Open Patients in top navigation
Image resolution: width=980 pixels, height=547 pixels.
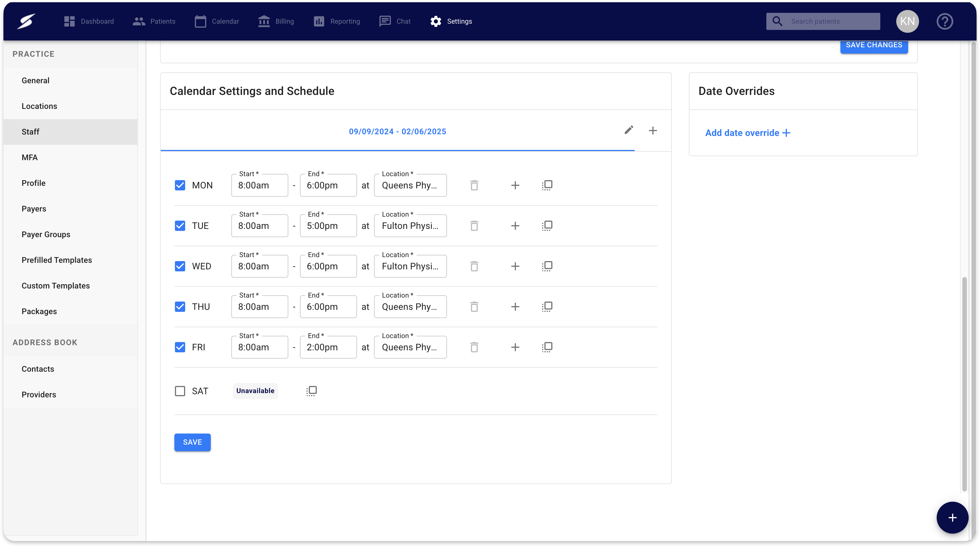154,21
